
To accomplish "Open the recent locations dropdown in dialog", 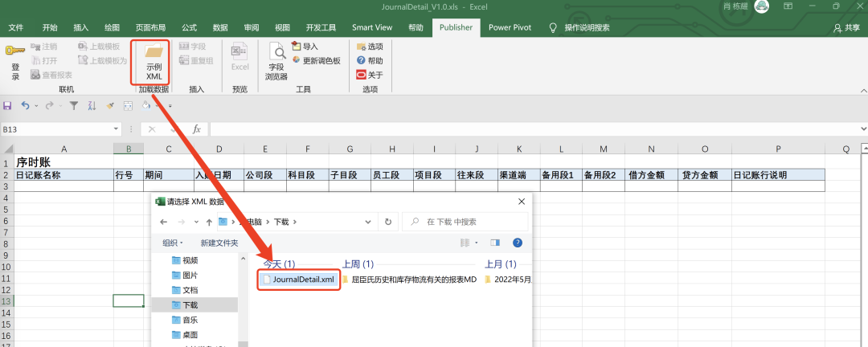I will coord(197,222).
